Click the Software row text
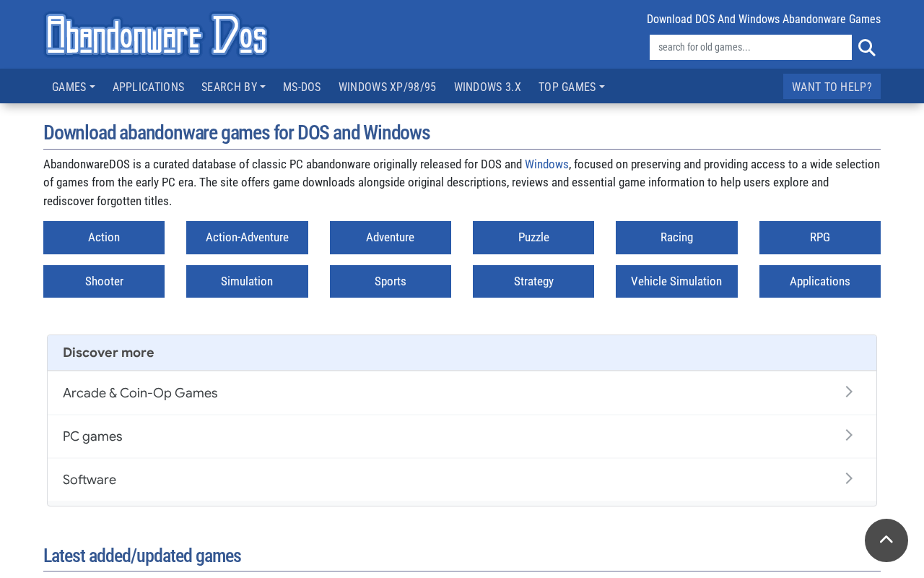 90,480
